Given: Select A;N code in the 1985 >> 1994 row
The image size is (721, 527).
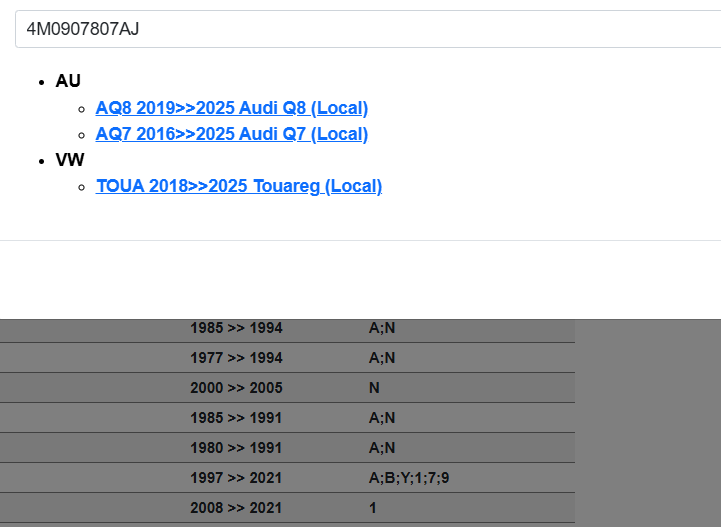Looking at the screenshot, I should tap(382, 328).
